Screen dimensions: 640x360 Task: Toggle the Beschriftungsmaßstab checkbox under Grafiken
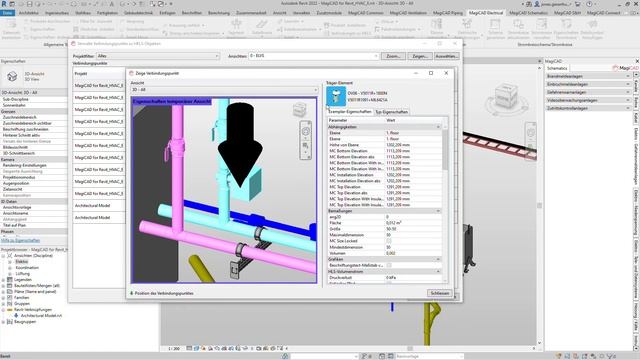coord(389,265)
